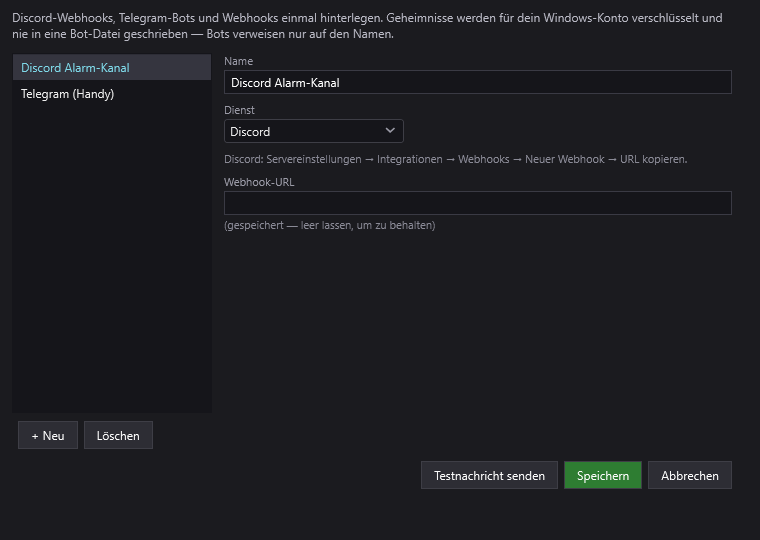This screenshot has width=760, height=540.
Task: Click the Name field label
Action: click(238, 61)
